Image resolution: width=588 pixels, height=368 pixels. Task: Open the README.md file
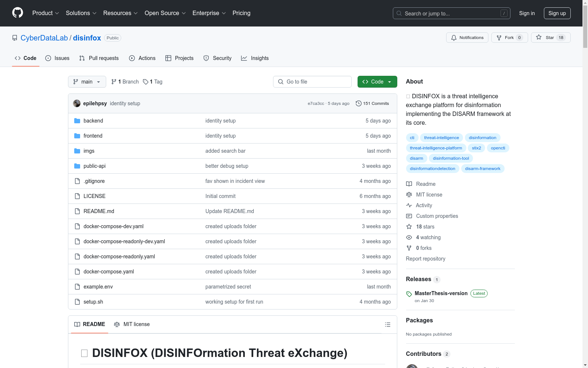[x=99, y=211]
